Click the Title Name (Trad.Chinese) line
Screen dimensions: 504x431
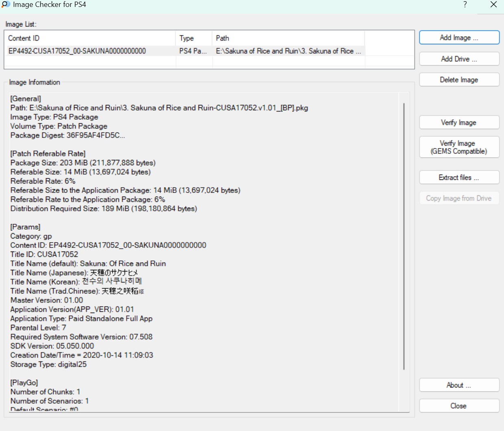coord(77,291)
